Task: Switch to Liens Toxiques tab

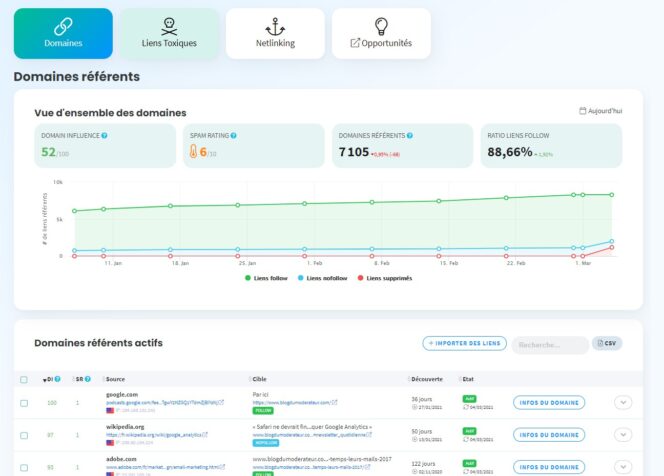Action: 169,33
